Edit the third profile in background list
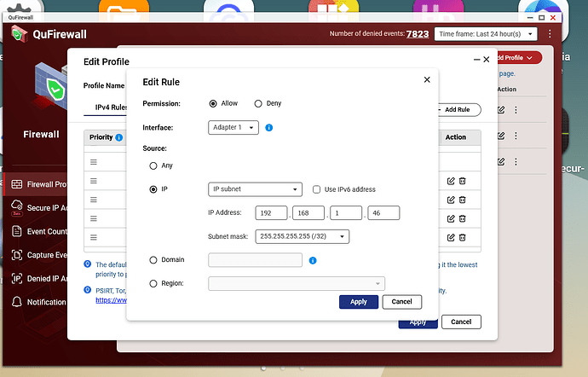Viewport: 588px width, 377px height. (x=501, y=161)
